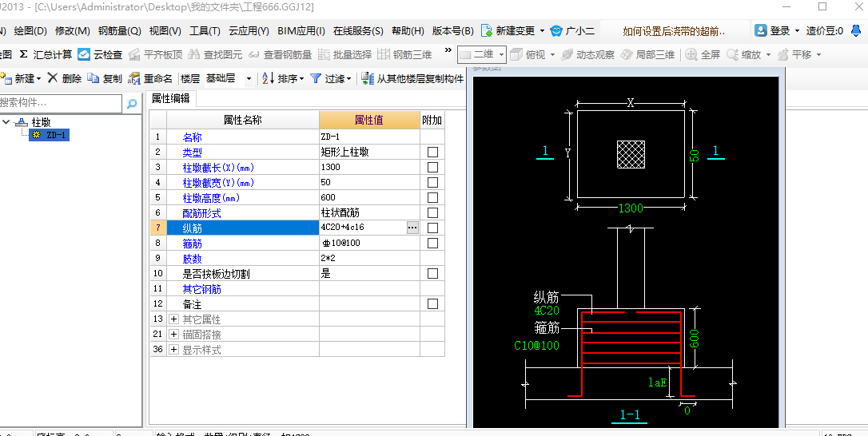868x436 pixels.
Task: Toggle 附加 checkbox for 柱墩截长(X) row
Action: pos(433,167)
